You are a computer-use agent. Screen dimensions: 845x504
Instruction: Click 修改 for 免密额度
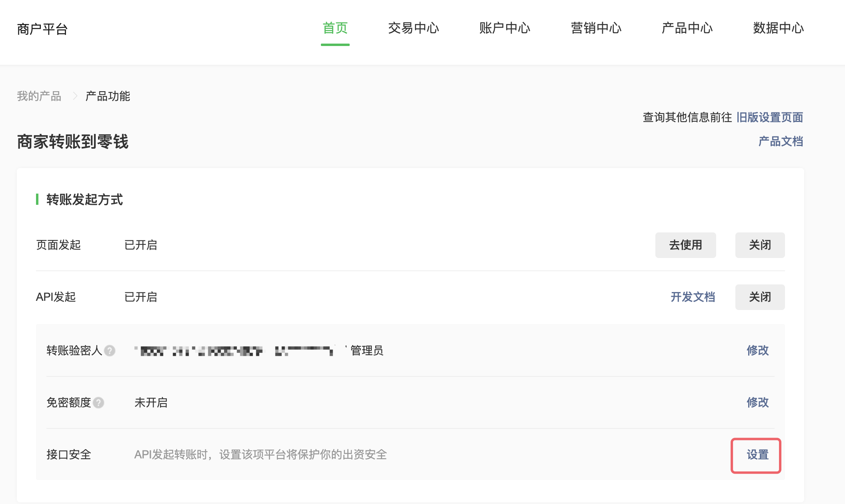(757, 402)
